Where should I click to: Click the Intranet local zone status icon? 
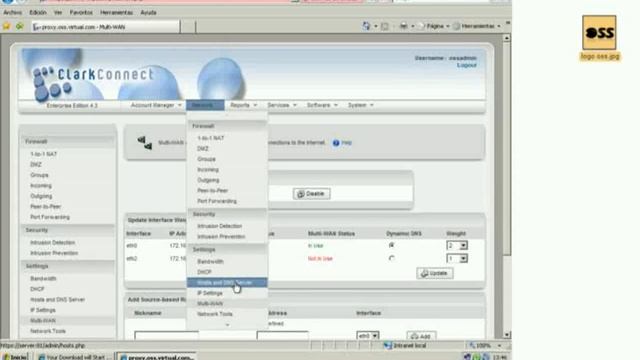(x=387, y=346)
